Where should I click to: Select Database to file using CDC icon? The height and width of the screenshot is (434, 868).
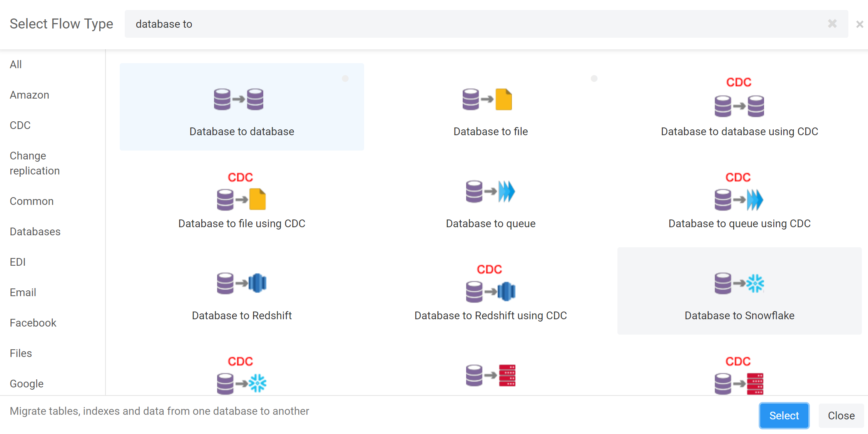pos(241,199)
